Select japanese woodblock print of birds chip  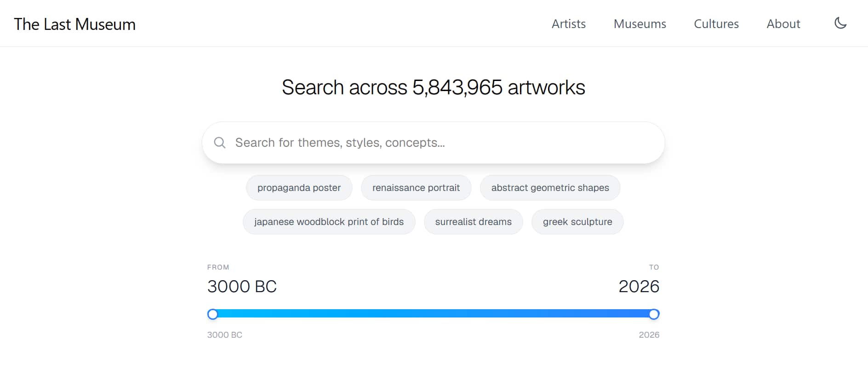coord(329,222)
